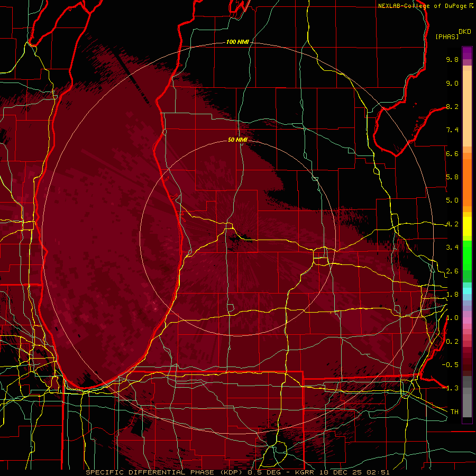Click the TH label on the scale
This screenshot has width=476, height=476.
pyautogui.click(x=454, y=412)
